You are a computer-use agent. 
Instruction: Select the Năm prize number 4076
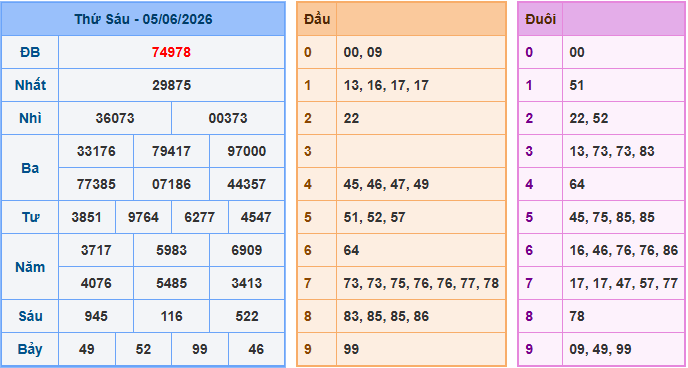click(x=96, y=283)
